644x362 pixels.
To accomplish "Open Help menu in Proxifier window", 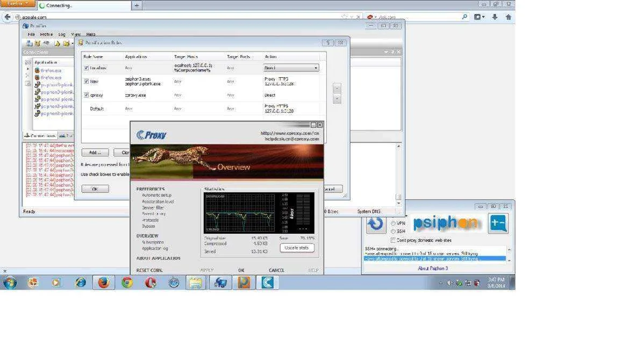I will 91,34.
